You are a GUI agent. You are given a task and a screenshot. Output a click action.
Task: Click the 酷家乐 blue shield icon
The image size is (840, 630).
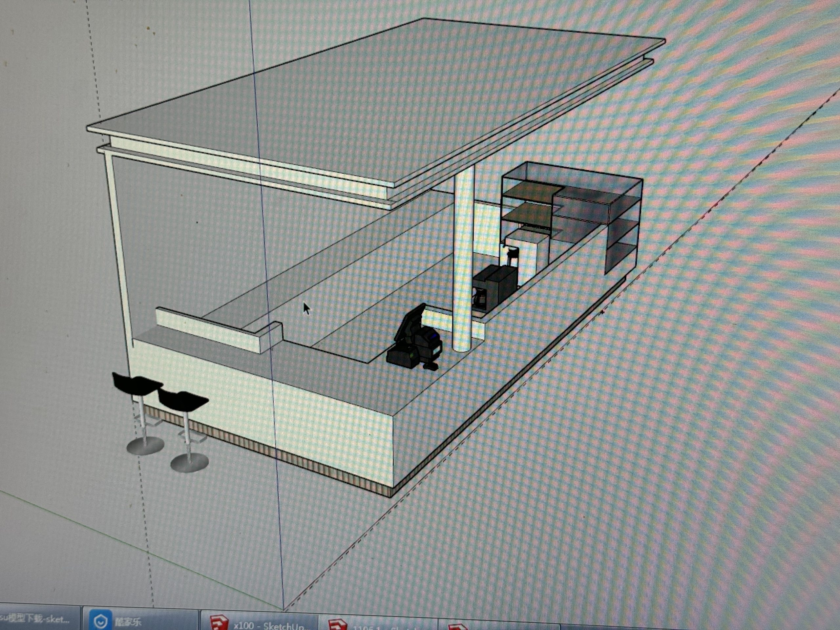(x=101, y=621)
